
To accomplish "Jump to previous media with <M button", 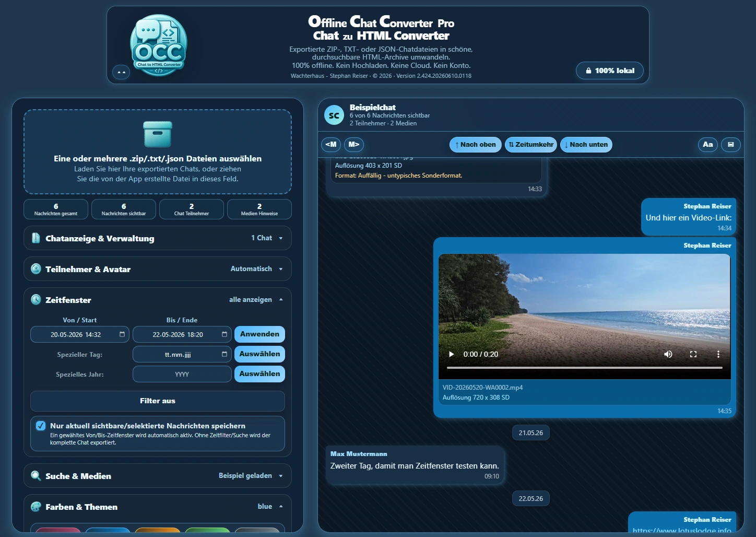I will click(x=331, y=145).
